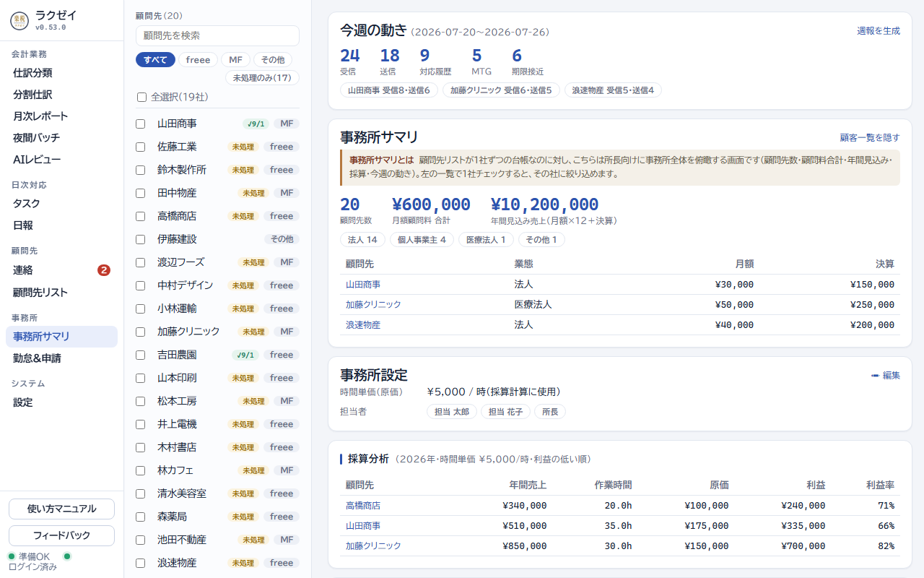Screen dimensions: 924x578
Task: Focus the 顧問先を検索 search field
Action: 217,35
